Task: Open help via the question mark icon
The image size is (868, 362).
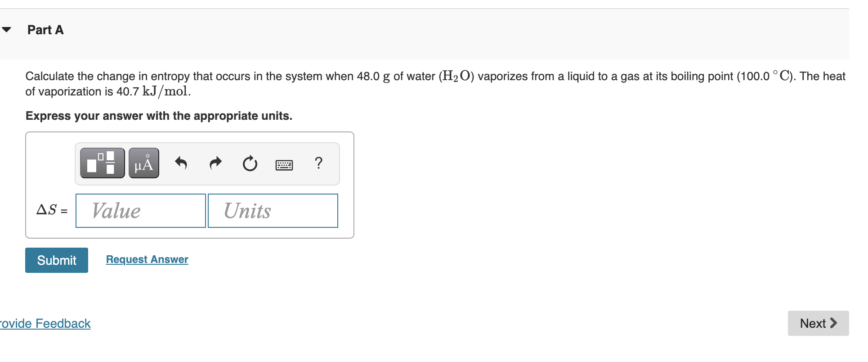Action: coord(319,164)
